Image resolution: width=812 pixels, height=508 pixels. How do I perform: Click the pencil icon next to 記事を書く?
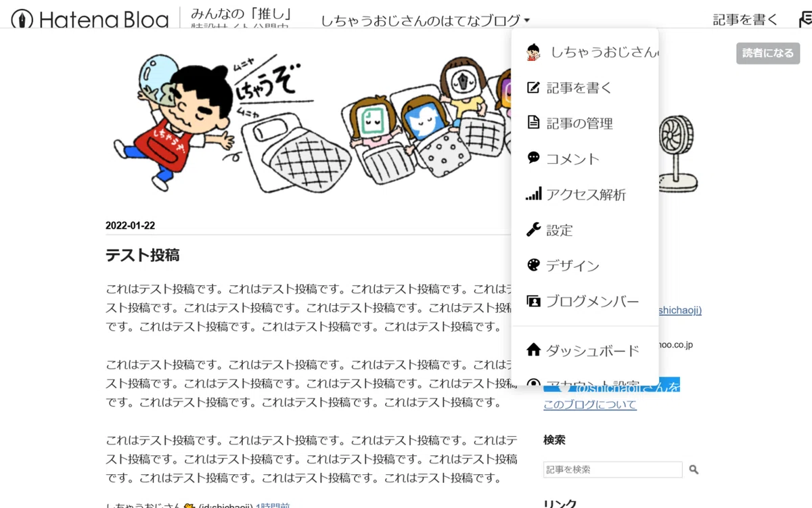(533, 87)
